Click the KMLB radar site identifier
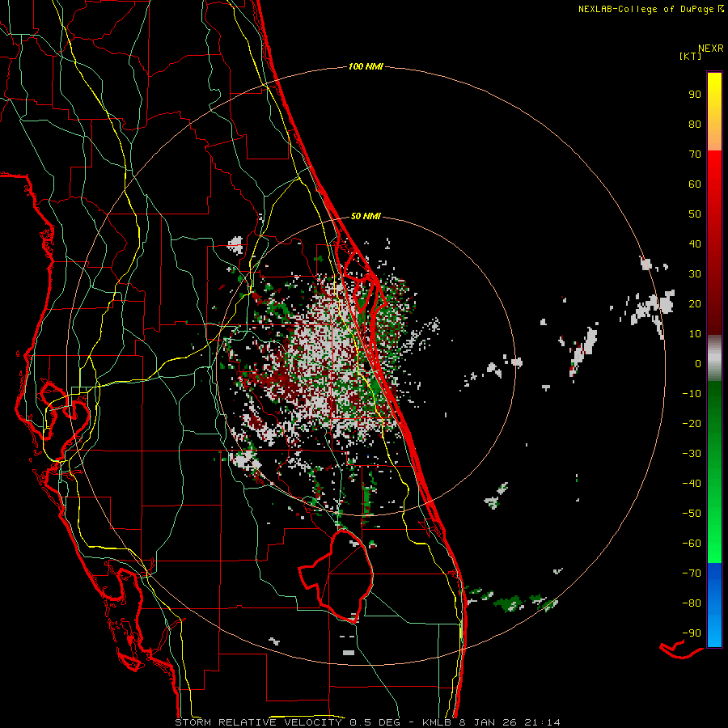728x728 pixels. (x=438, y=722)
